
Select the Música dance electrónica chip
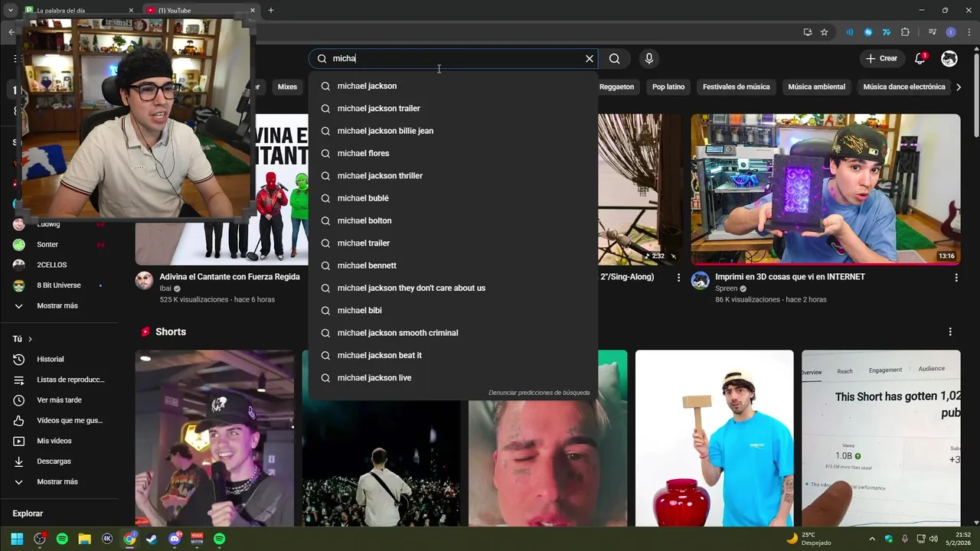[904, 87]
